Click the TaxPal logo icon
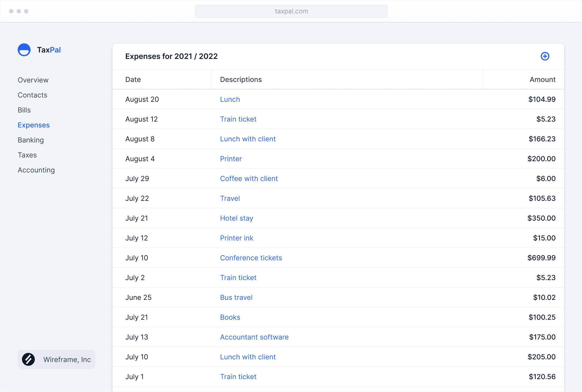 click(x=24, y=50)
